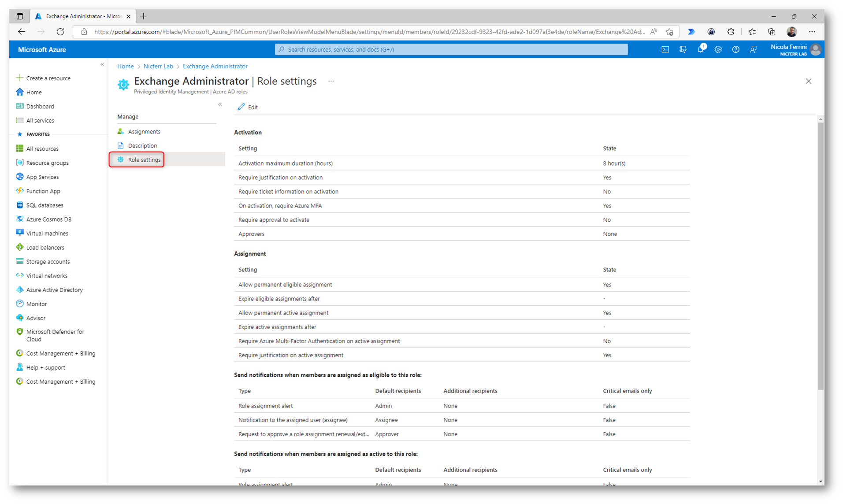Click the Nicola Ferrini account avatar
Image resolution: width=843 pixels, height=504 pixels.
pyautogui.click(x=815, y=49)
